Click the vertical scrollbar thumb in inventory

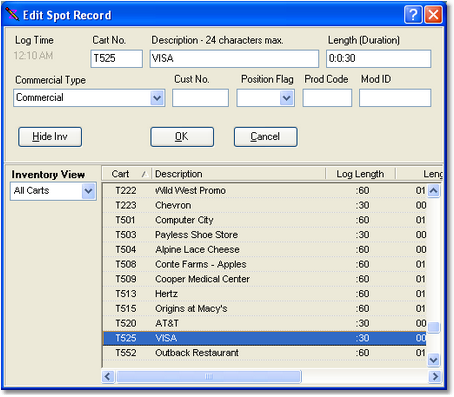point(433,327)
